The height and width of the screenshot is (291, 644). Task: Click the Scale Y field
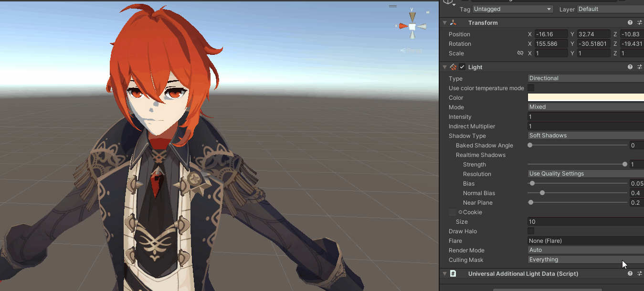click(593, 53)
